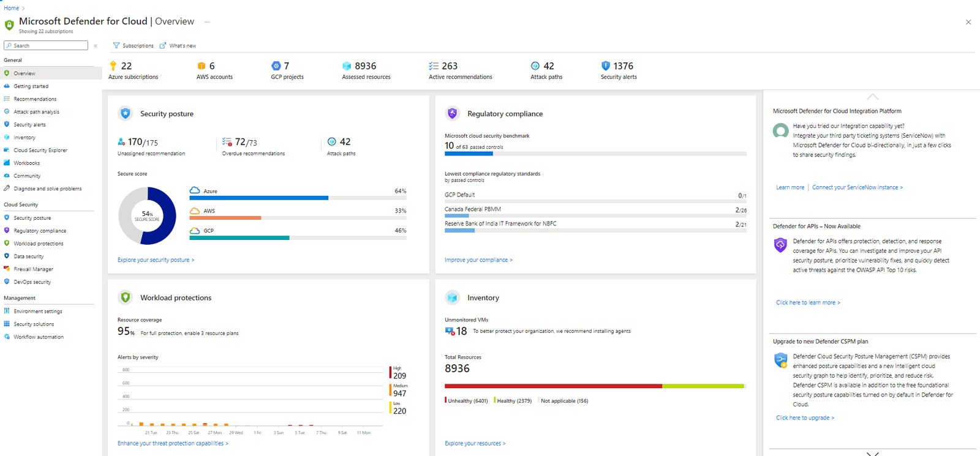Click Improve your compliance link
This screenshot has width=980, height=456.
[x=478, y=260]
